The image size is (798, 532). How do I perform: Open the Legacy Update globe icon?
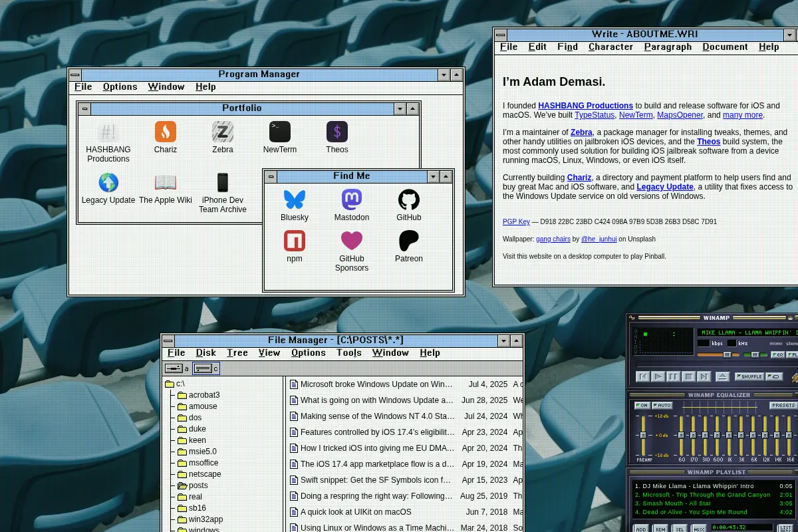click(x=108, y=188)
